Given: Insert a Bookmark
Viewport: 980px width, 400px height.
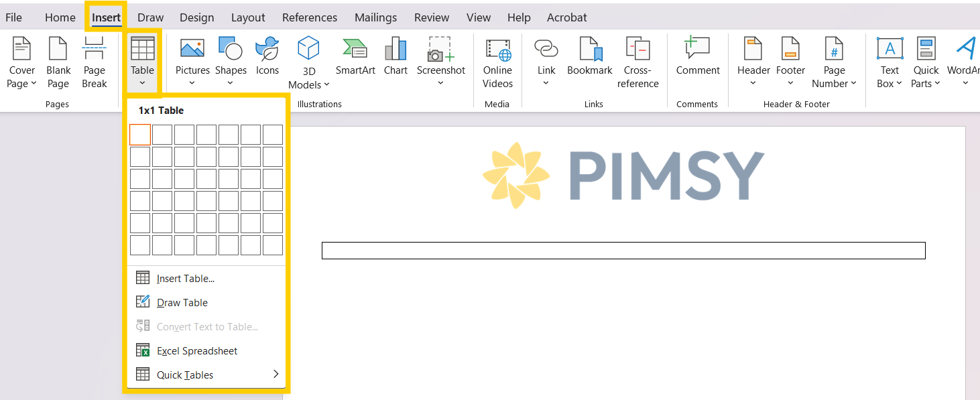Looking at the screenshot, I should (589, 60).
